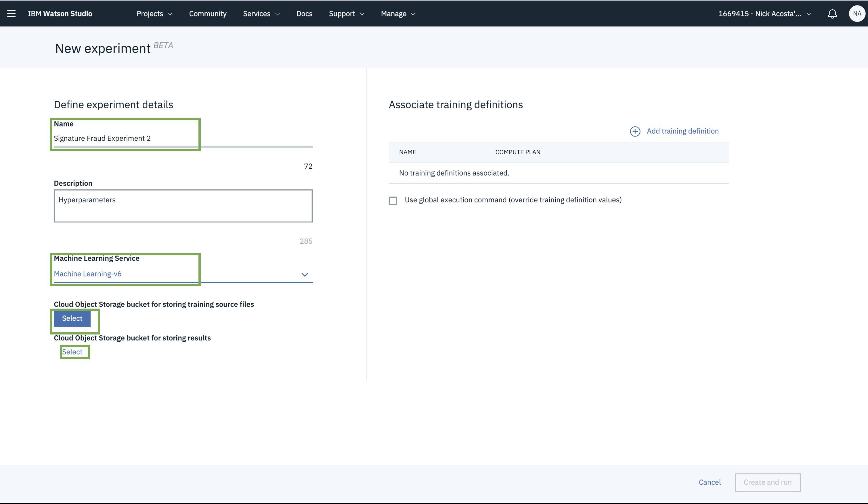Open the hamburger navigation menu
Screen dimensions: 868x504
(12, 14)
